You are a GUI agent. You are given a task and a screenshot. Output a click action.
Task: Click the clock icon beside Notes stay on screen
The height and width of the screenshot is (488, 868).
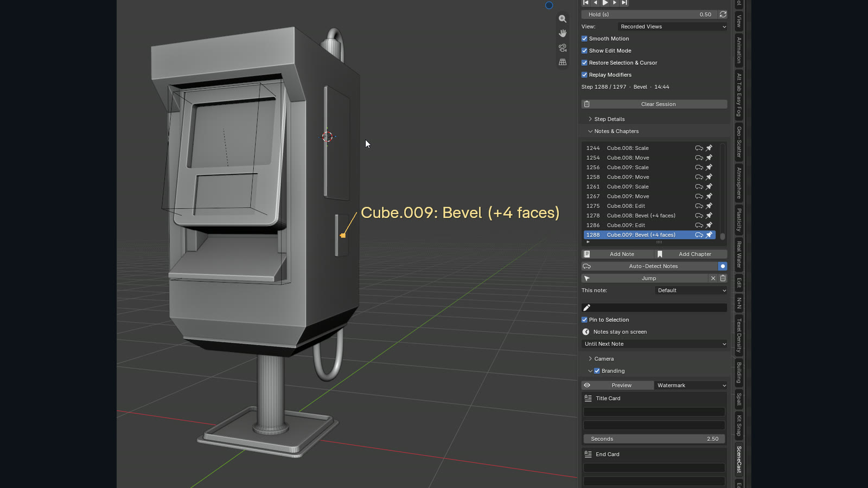click(x=586, y=332)
